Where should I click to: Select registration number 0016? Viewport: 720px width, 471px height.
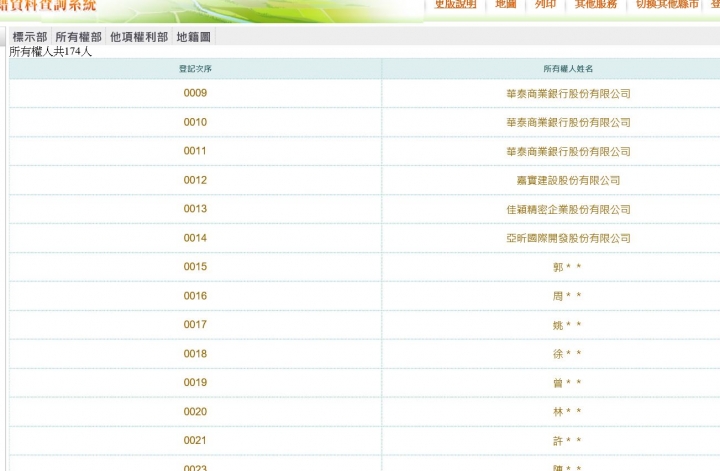coord(195,296)
